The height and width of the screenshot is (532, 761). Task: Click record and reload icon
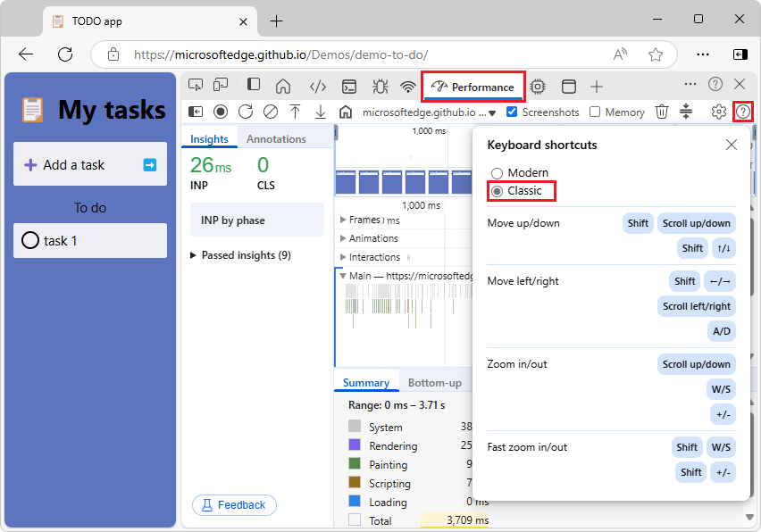(246, 112)
